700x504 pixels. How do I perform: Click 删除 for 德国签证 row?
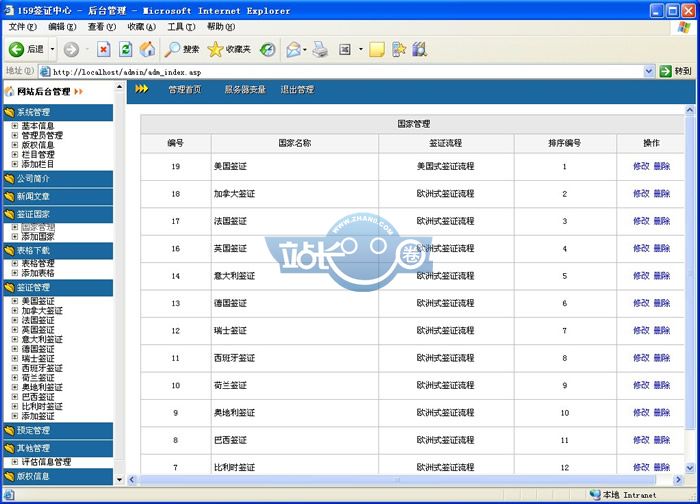662,303
